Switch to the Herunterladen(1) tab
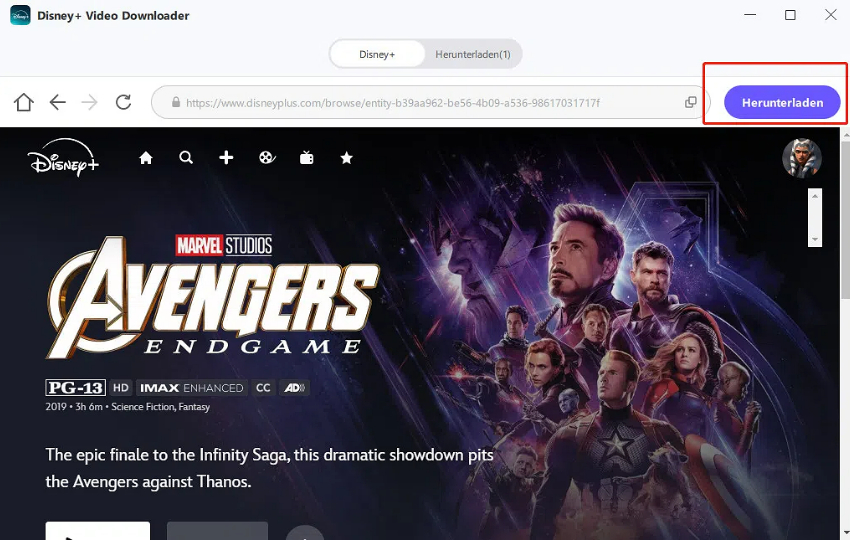This screenshot has width=850, height=540. tap(472, 54)
